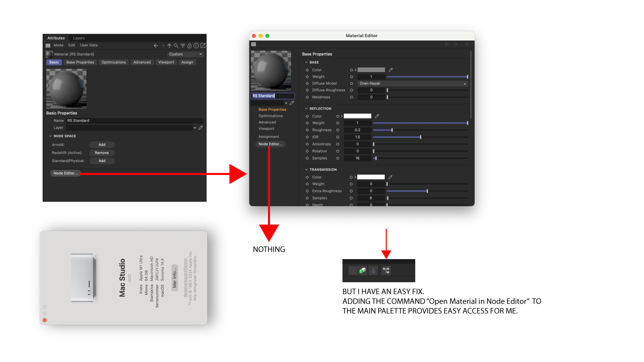Click the back arrow in Attributes panel
This screenshot has width=644, height=362.
click(156, 46)
